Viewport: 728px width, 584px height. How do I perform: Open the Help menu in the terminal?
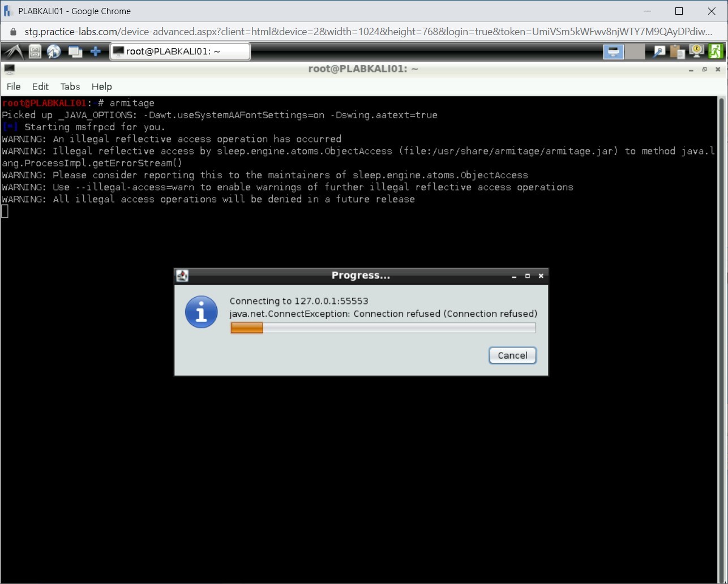[x=101, y=87]
